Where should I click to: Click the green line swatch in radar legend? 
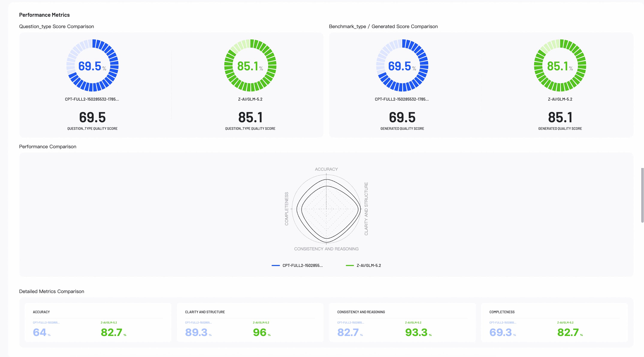349,266
